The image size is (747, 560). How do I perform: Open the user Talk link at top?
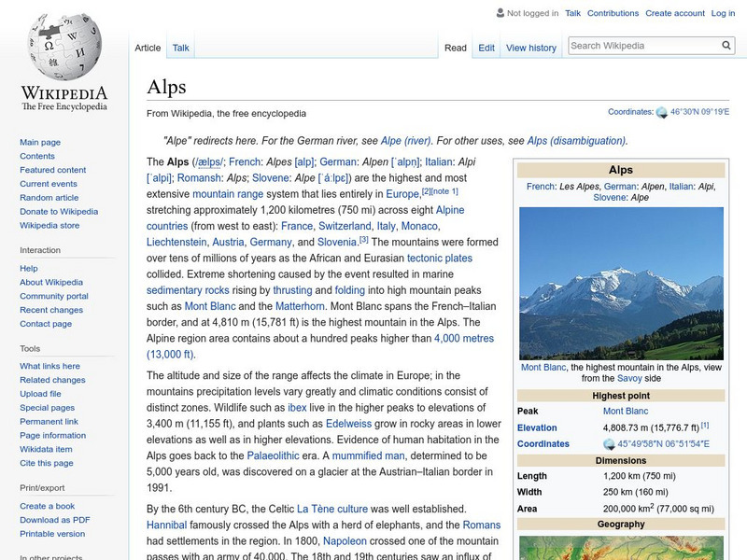coord(572,13)
